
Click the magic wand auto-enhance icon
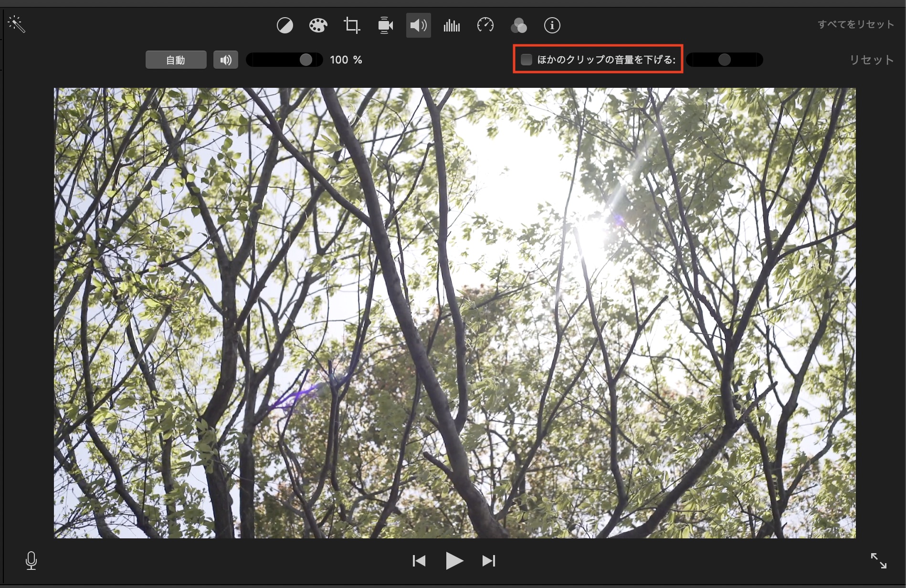[16, 24]
